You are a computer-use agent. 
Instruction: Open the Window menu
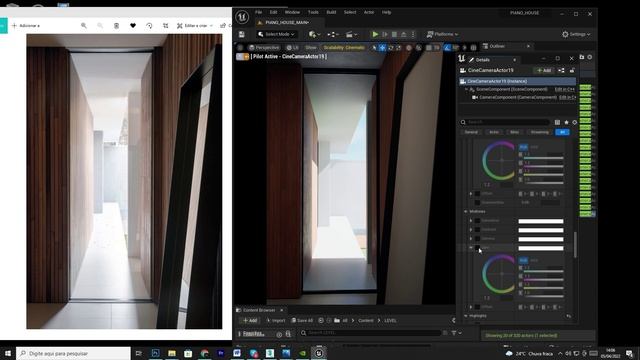(x=292, y=12)
